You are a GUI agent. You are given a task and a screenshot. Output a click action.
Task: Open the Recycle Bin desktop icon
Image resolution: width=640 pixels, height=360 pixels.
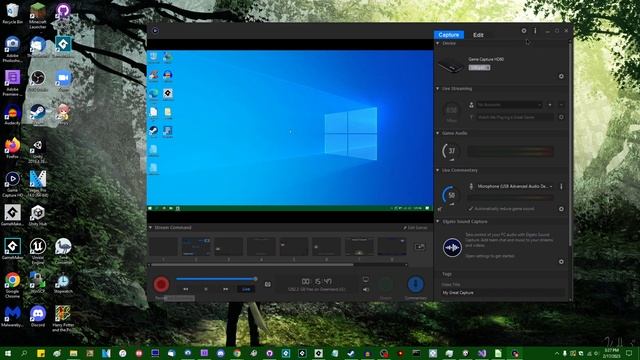pos(13,13)
